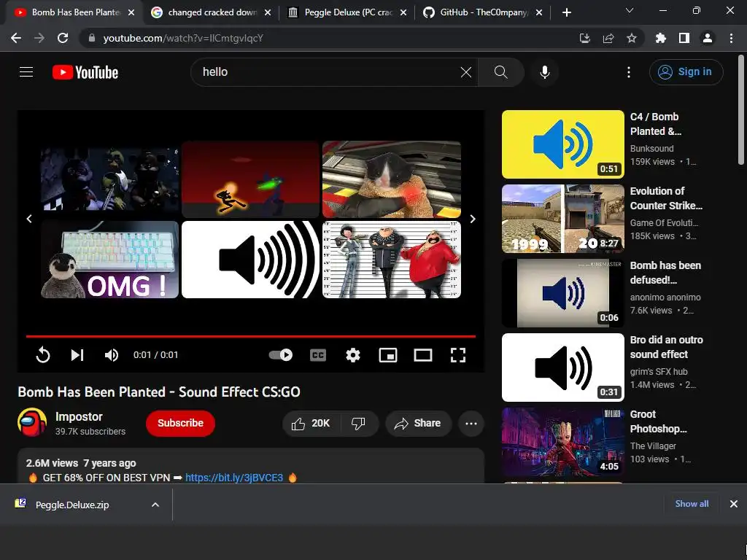Open the C4 / Bomb Planted sidebar video
The image size is (747, 560).
coord(563,144)
